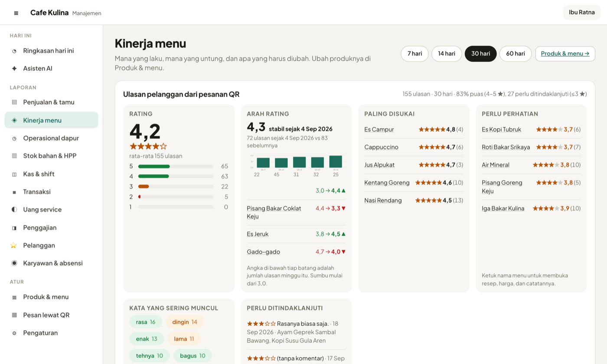Click the 'rasa 16' keyword chip
This screenshot has width=607, height=364.
[x=146, y=322]
